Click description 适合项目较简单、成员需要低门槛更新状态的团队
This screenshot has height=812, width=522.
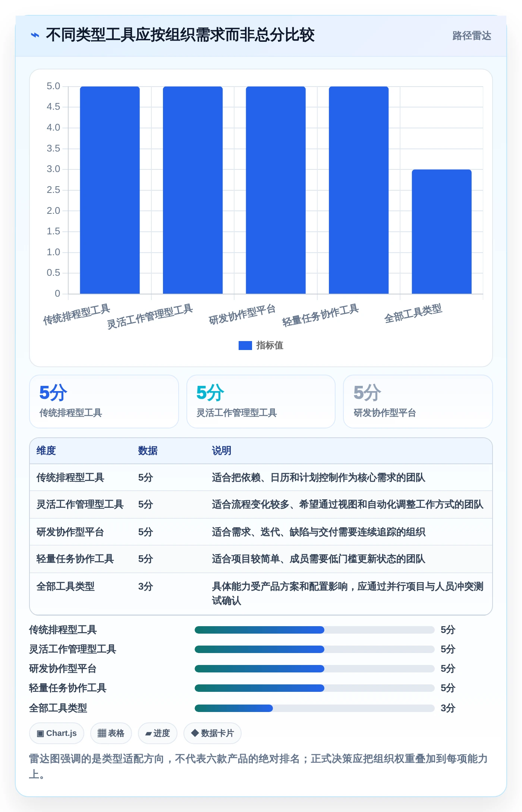click(x=318, y=559)
